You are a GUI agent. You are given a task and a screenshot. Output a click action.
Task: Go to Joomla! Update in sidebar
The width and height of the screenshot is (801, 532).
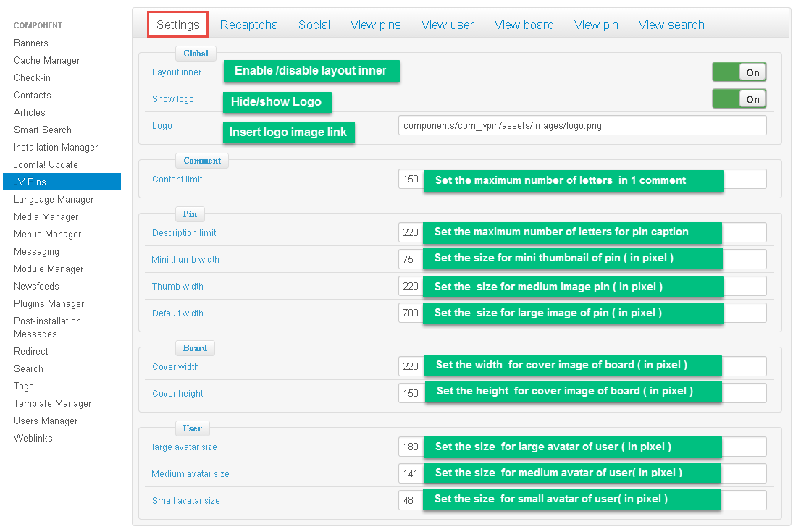click(x=46, y=164)
